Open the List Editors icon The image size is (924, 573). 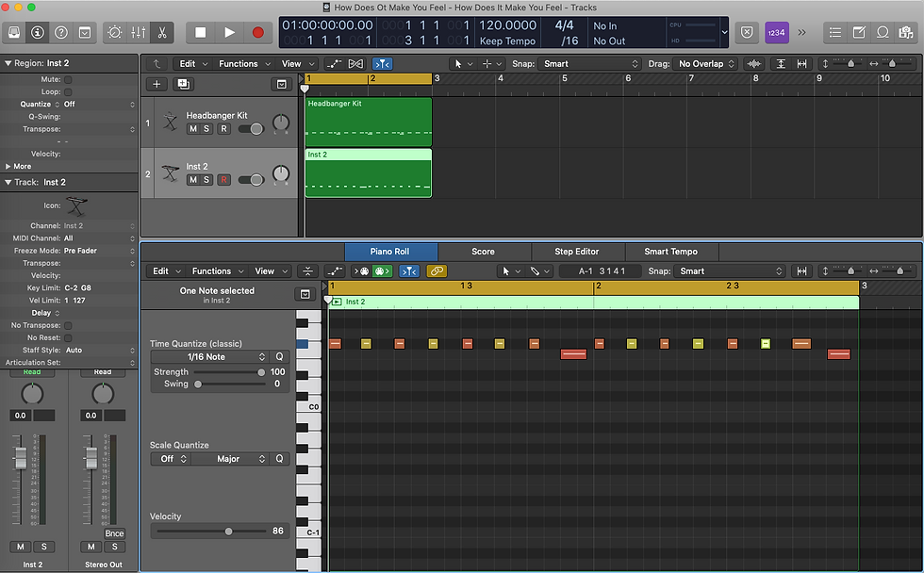[x=835, y=32]
